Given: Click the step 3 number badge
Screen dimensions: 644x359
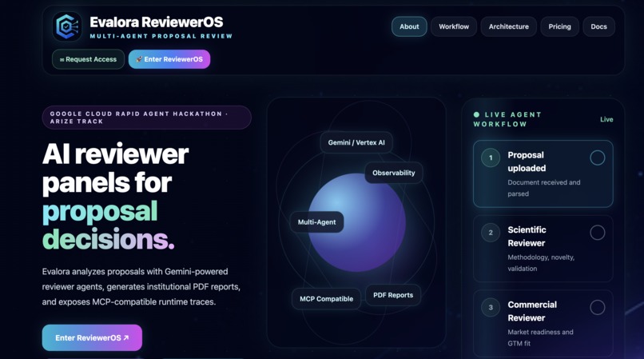Looking at the screenshot, I should pyautogui.click(x=491, y=308).
